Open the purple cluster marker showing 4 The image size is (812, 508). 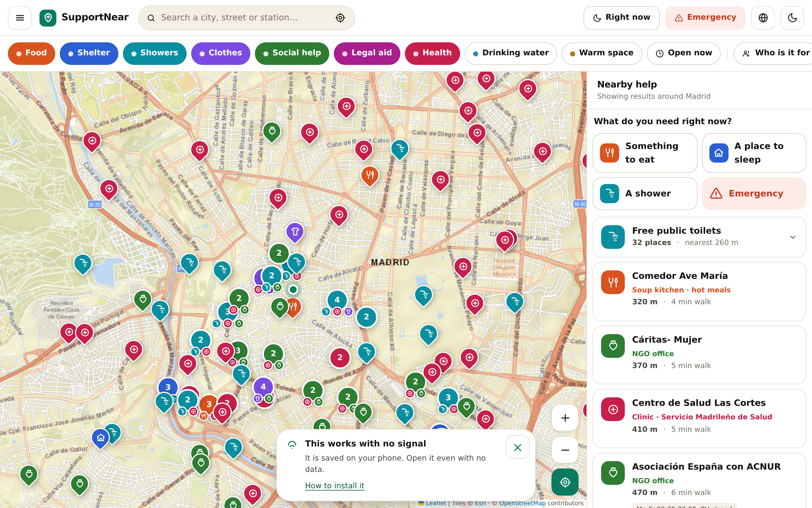[263, 387]
